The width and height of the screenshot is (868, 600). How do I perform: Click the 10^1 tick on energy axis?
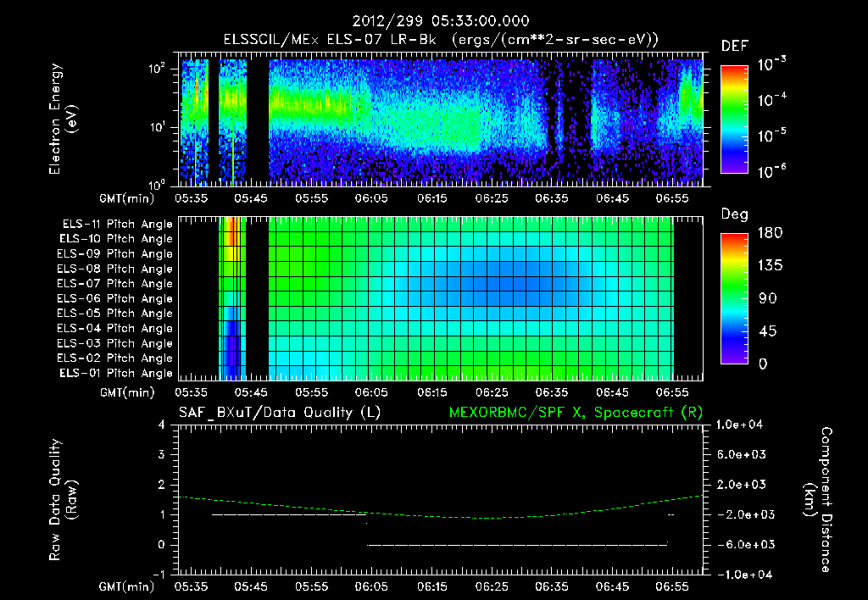(157, 127)
